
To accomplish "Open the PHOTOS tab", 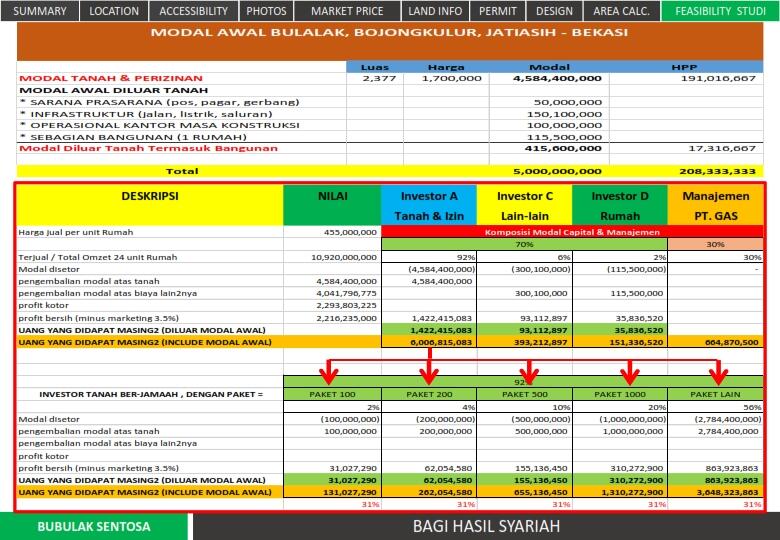I will click(266, 10).
